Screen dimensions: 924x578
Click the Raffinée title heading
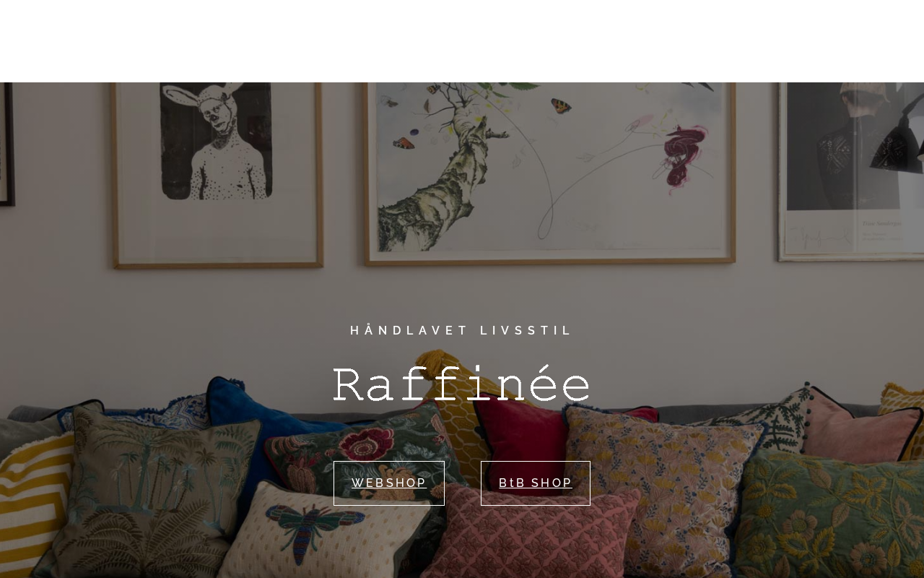tap(462, 385)
